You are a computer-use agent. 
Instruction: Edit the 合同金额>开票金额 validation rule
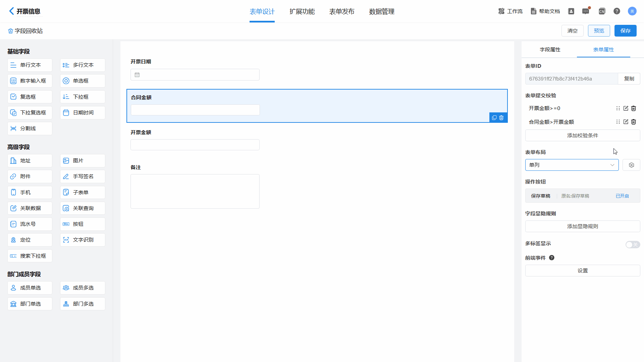[626, 122]
